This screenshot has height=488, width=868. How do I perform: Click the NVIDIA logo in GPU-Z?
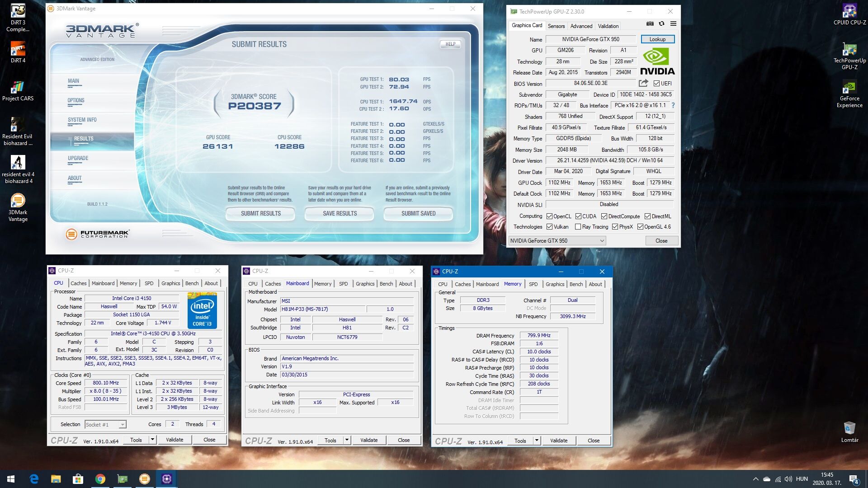(657, 61)
